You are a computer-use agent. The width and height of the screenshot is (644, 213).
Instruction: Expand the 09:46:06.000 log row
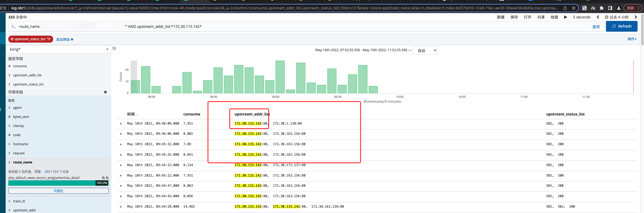click(x=121, y=134)
